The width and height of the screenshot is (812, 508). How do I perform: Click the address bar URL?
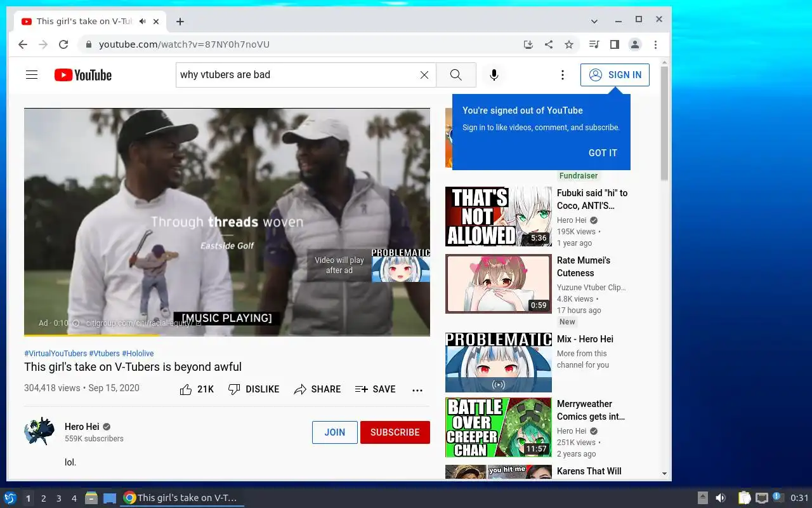(x=184, y=44)
